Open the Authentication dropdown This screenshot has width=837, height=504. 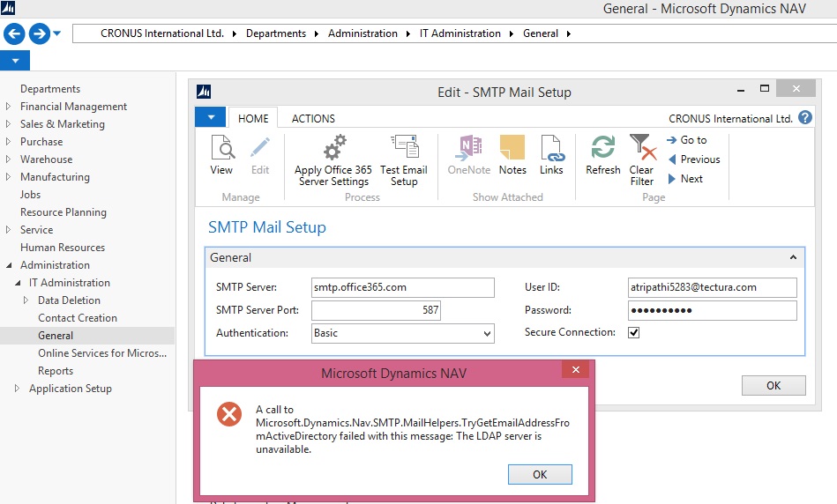(487, 334)
